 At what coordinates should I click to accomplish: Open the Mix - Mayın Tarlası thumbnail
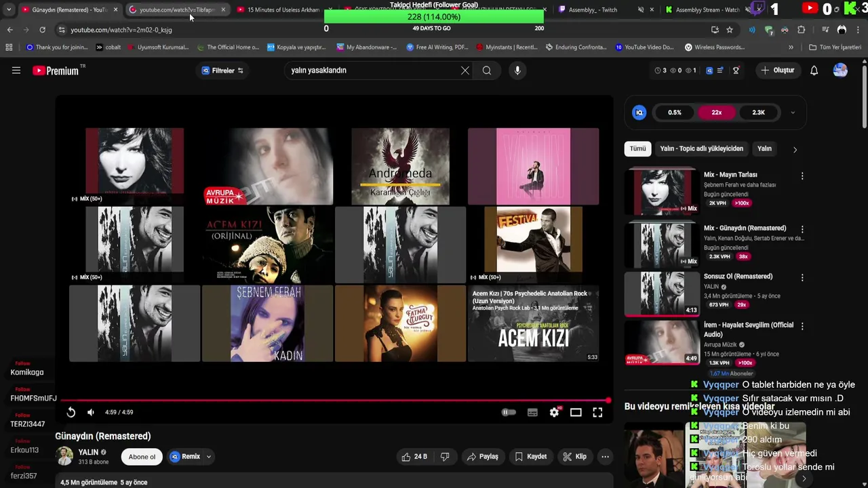click(x=662, y=191)
